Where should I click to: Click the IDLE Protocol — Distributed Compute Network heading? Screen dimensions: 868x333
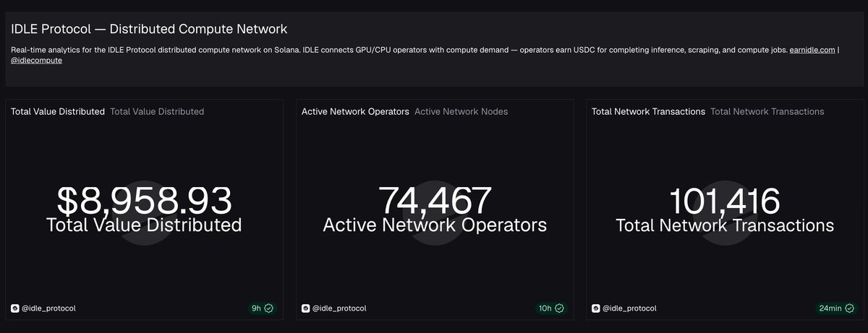point(149,29)
